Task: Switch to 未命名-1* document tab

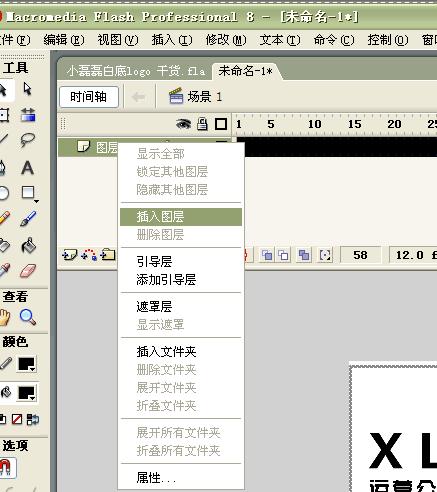Action: click(x=246, y=71)
